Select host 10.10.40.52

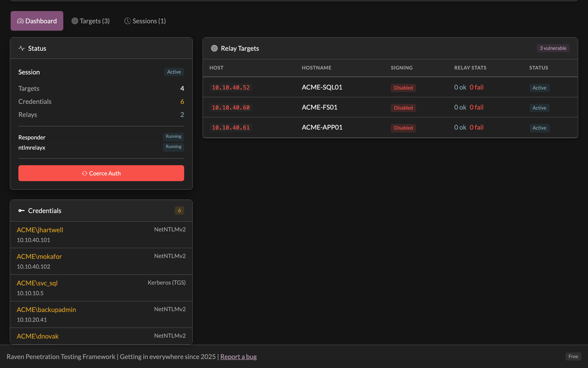click(231, 88)
